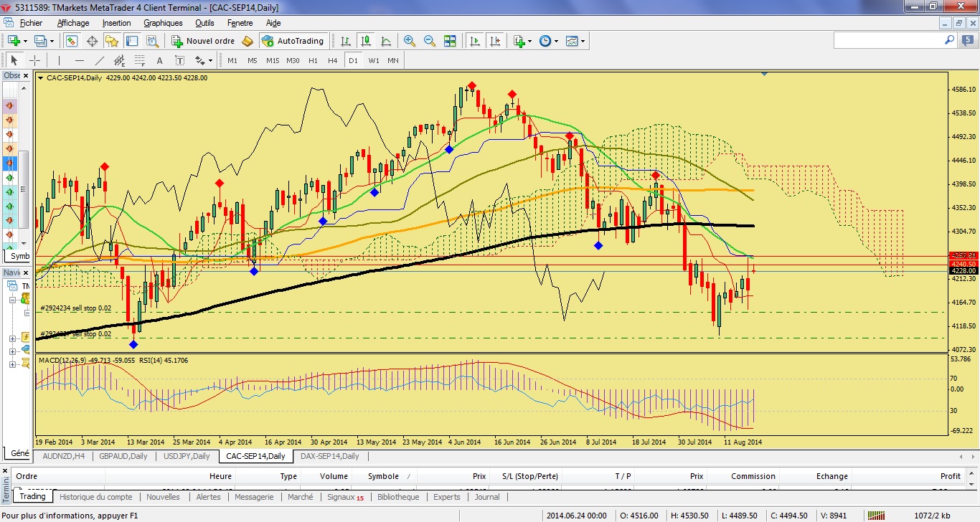This screenshot has width=980, height=522.
Task: Select the text label tool
Action: (x=179, y=60)
